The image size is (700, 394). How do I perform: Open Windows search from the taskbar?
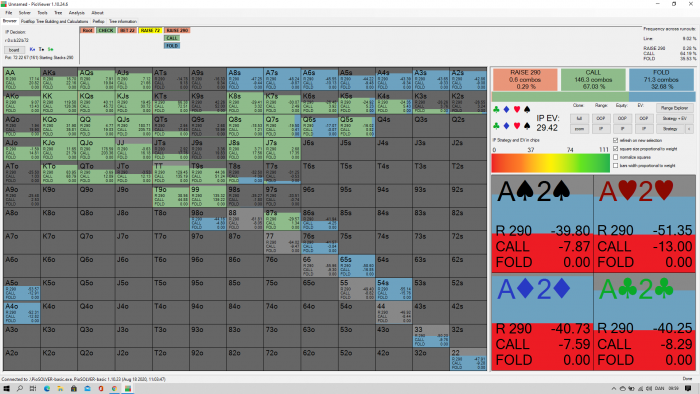point(20,389)
